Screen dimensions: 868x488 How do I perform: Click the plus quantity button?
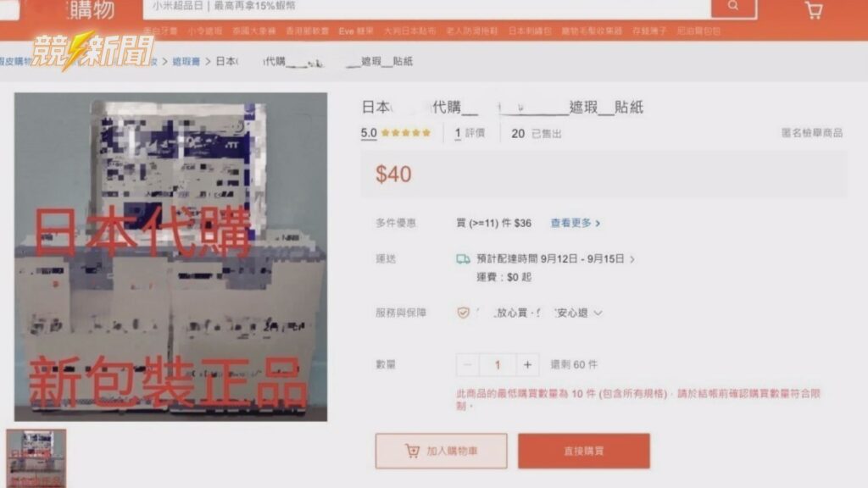click(527, 364)
